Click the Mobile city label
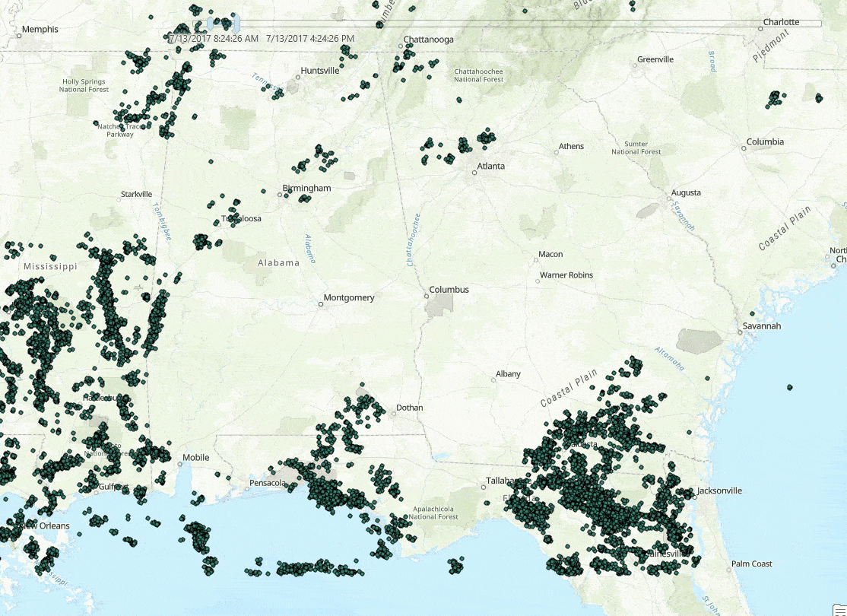 pyautogui.click(x=195, y=457)
